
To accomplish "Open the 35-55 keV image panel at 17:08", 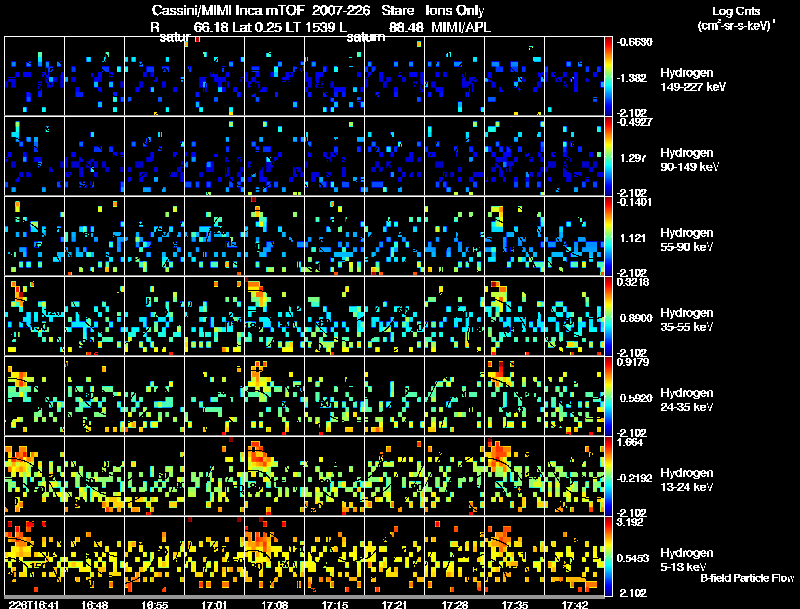I will click(x=274, y=316).
